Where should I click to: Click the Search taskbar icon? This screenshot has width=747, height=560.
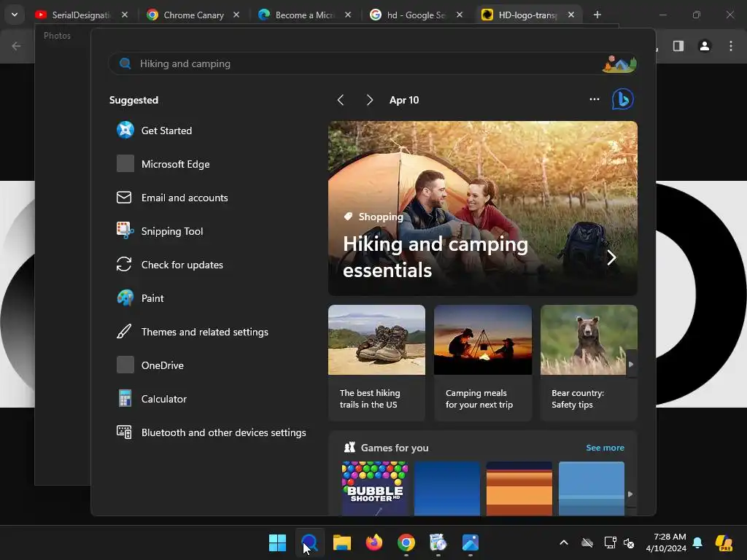[x=309, y=542]
